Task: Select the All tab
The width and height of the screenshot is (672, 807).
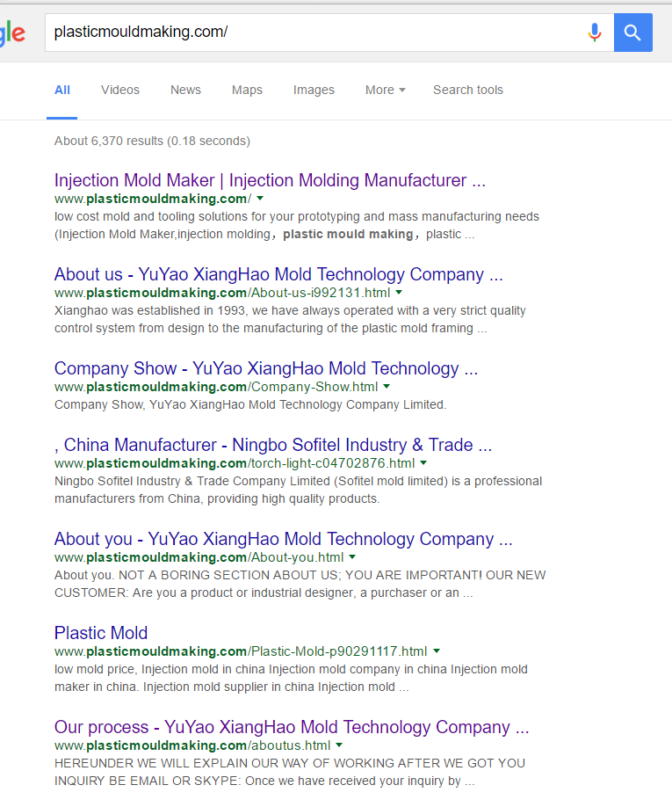Action: 62,90
